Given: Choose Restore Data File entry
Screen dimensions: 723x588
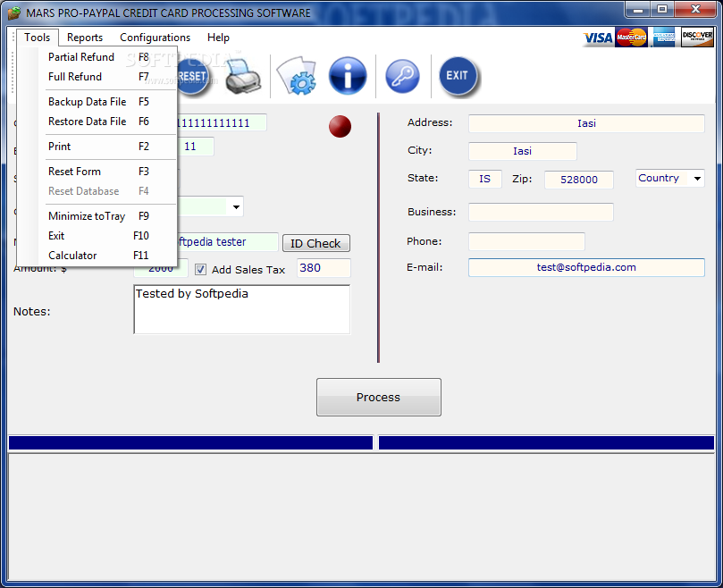Looking at the screenshot, I should (97, 122).
